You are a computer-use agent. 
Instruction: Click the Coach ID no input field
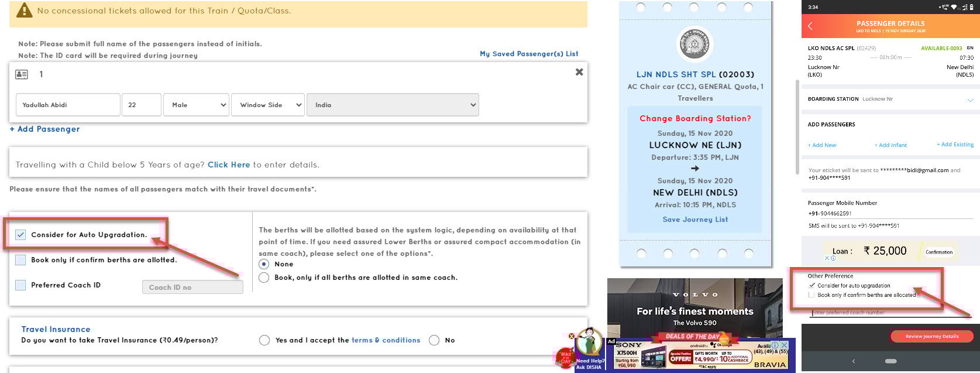click(x=192, y=287)
